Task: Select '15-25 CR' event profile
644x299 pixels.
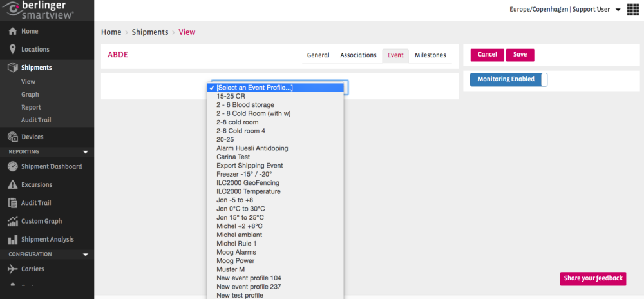Action: (275, 96)
